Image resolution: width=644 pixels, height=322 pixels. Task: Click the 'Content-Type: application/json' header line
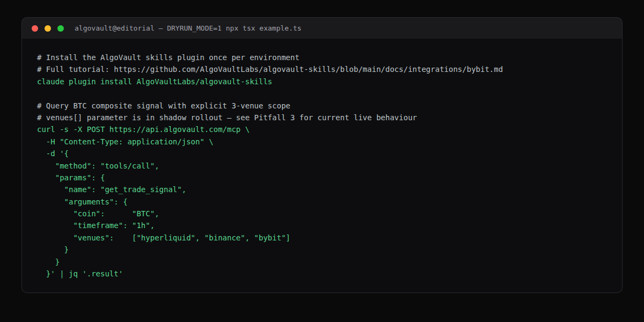(x=129, y=142)
